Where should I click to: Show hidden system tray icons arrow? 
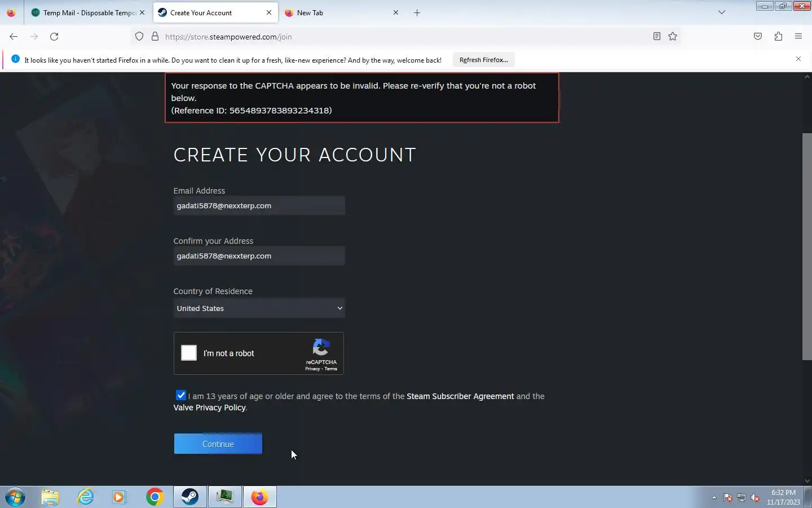point(714,498)
